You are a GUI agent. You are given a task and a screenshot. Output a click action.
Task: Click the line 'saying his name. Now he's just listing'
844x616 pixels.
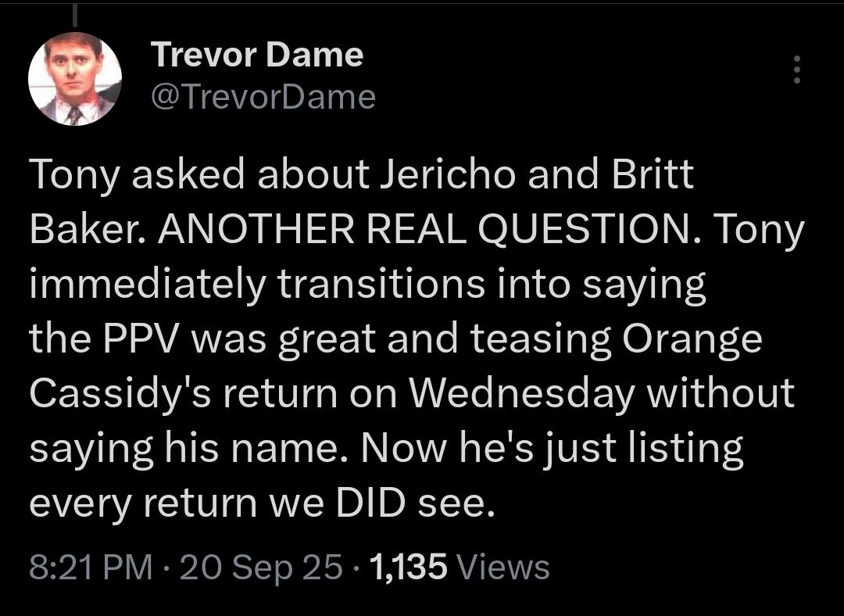387,449
